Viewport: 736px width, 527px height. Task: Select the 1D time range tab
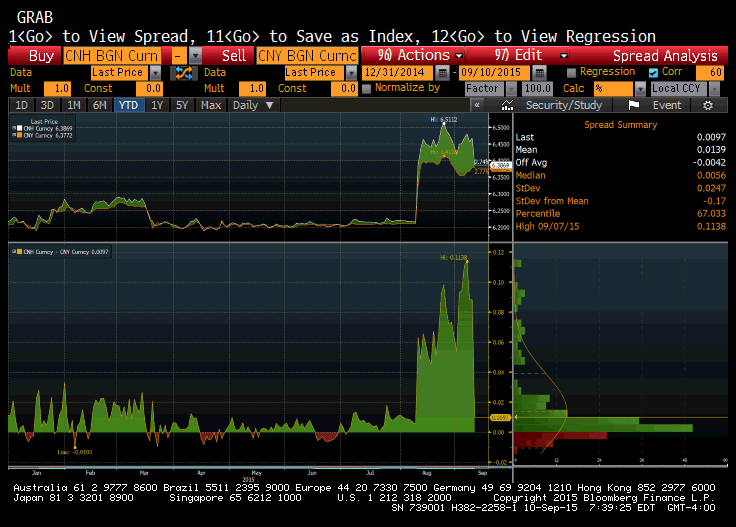pos(22,105)
